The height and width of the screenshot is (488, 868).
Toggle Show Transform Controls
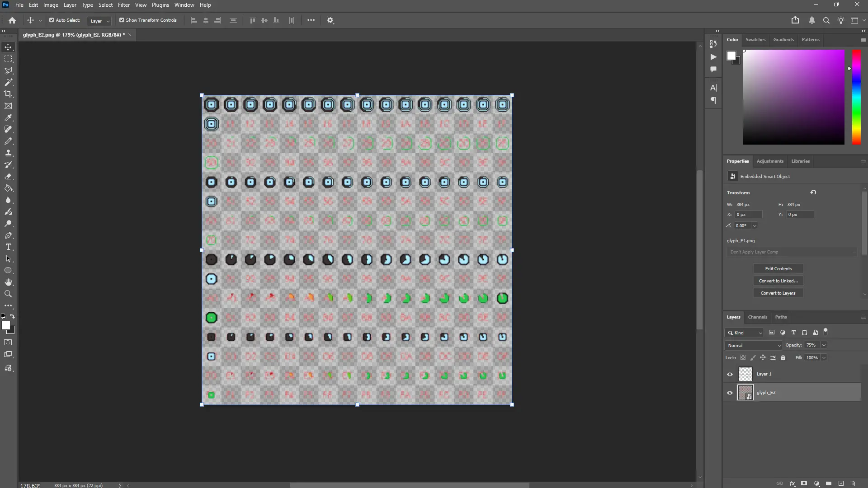tap(122, 20)
